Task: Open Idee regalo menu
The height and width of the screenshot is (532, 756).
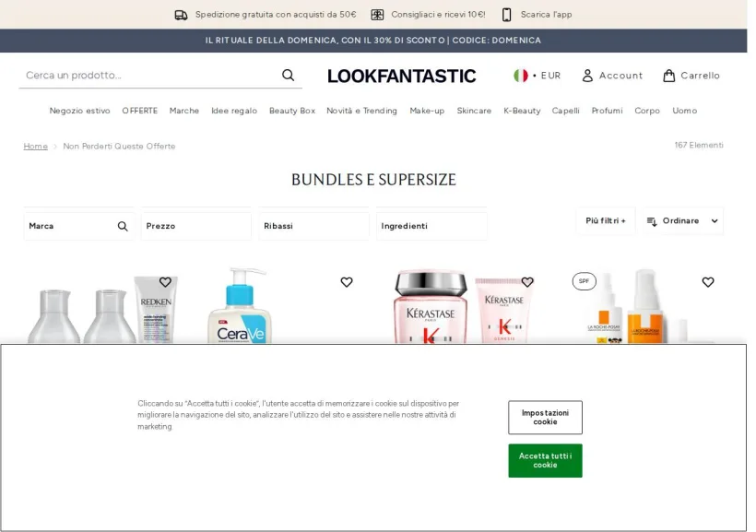Action: pos(234,111)
